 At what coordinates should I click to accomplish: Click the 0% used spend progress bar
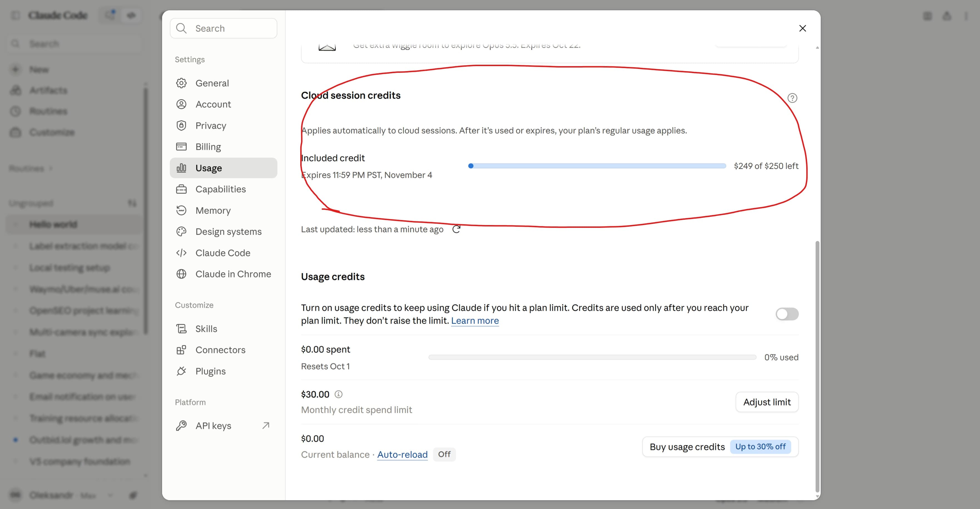[x=592, y=357]
